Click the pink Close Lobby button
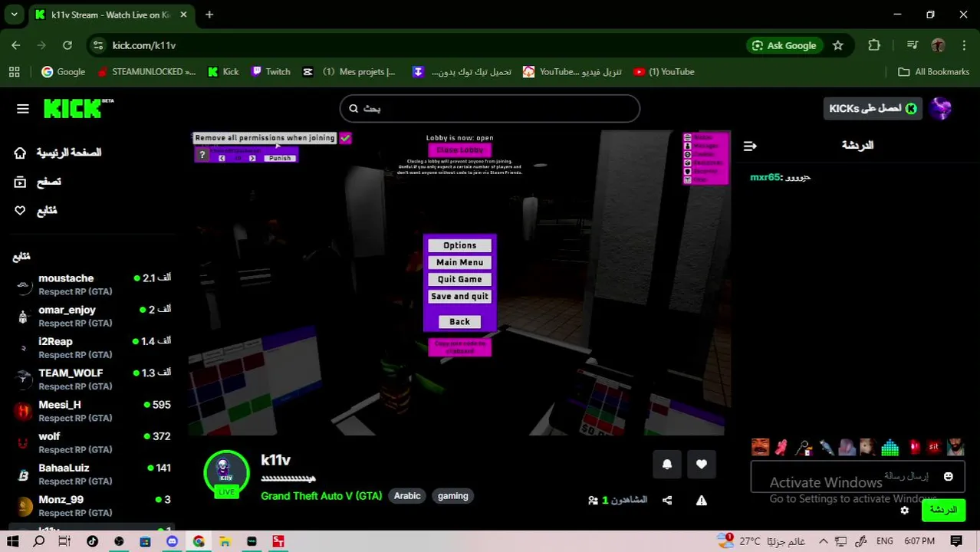 (460, 150)
